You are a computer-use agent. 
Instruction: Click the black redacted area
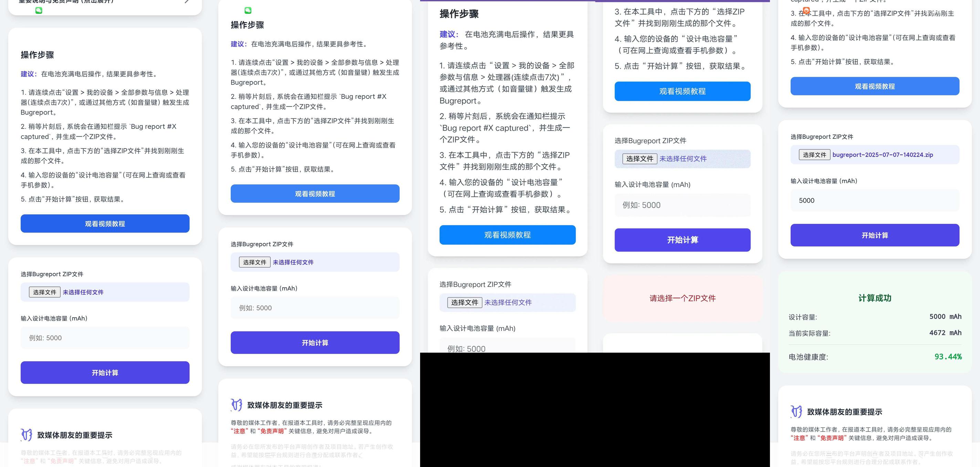[x=595, y=409]
